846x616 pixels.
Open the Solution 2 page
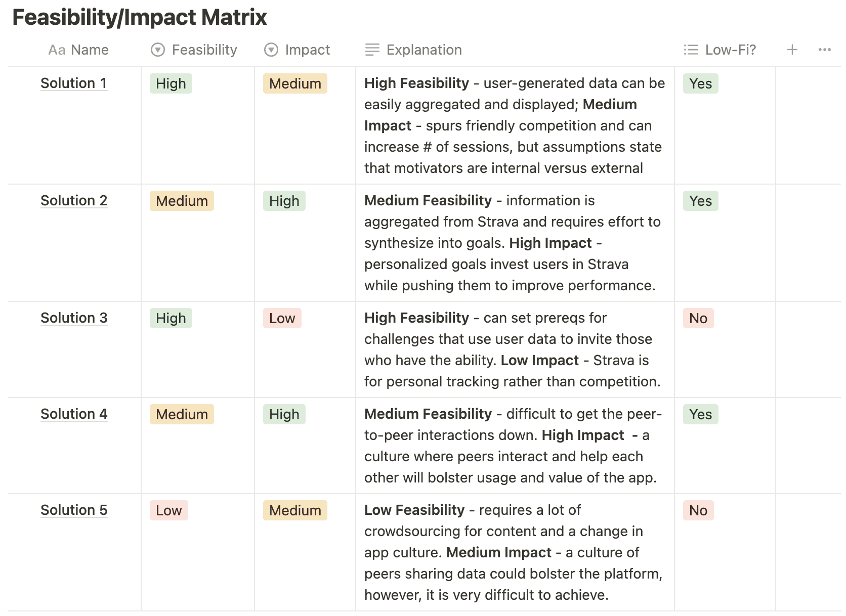point(74,200)
